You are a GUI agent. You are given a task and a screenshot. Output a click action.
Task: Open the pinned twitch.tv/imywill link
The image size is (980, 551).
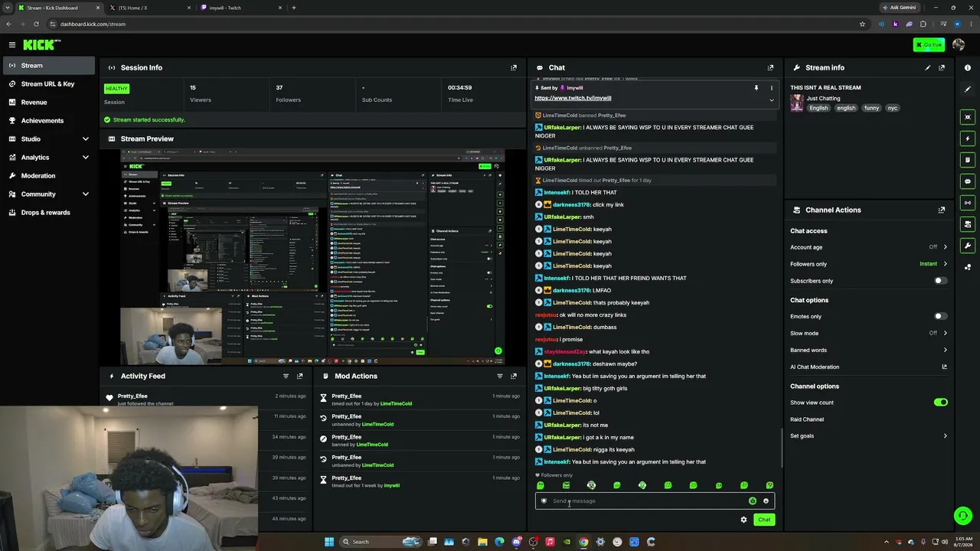pos(573,98)
